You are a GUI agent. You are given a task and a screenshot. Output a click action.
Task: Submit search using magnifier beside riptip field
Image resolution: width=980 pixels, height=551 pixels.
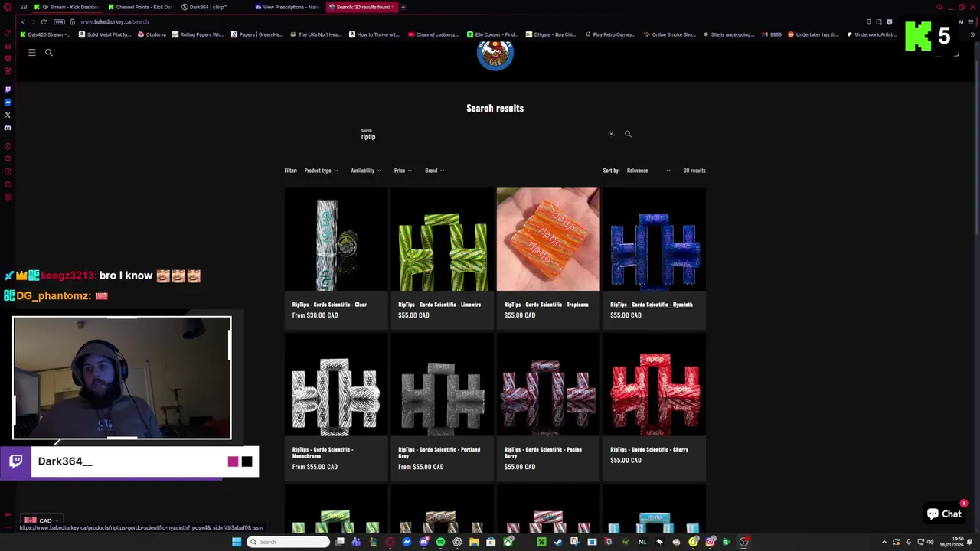(628, 134)
